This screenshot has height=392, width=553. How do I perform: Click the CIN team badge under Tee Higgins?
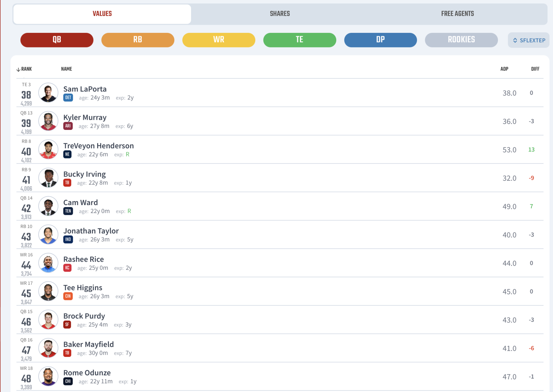click(x=68, y=296)
